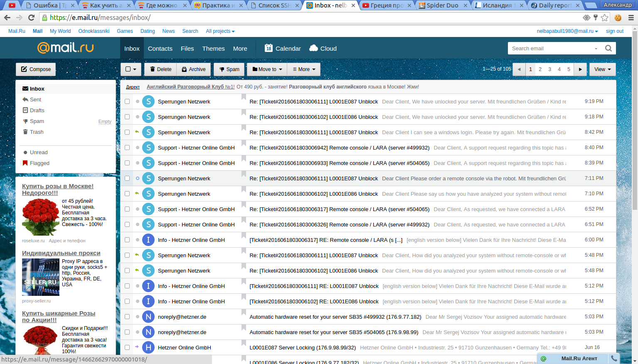Open the Themes tab
The height and width of the screenshot is (364, 638).
pyautogui.click(x=214, y=48)
